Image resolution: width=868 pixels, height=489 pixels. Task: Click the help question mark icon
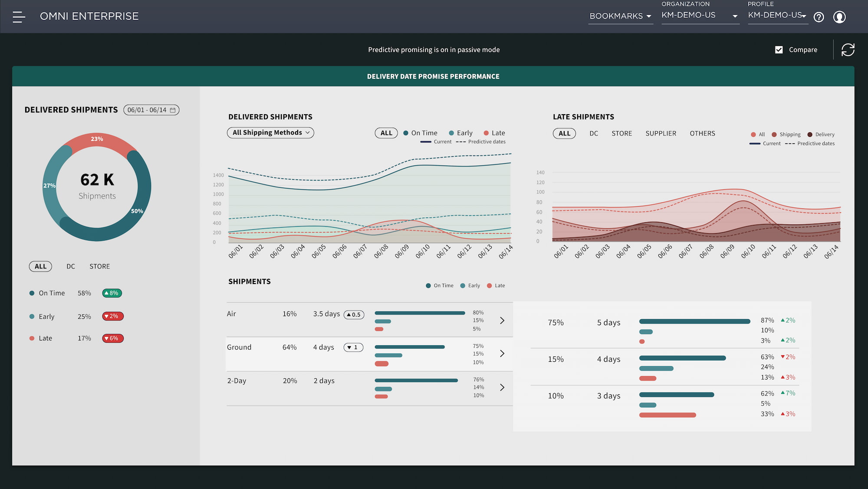point(819,16)
